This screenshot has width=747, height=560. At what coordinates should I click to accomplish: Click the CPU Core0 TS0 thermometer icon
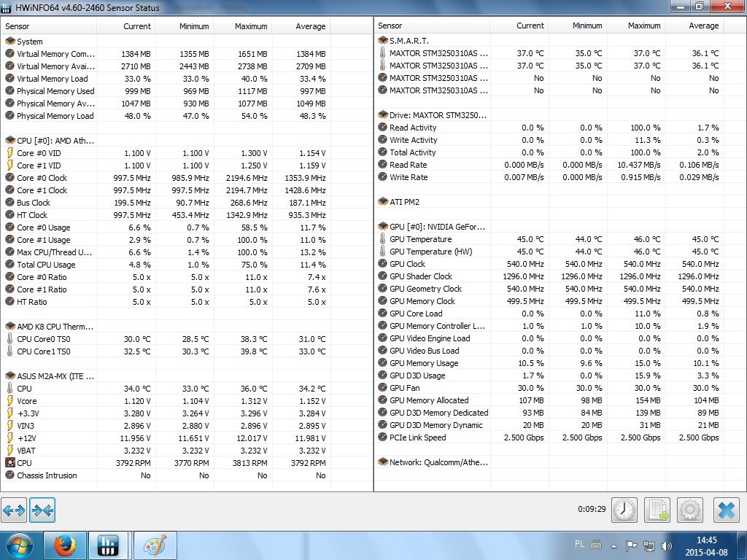(10, 338)
